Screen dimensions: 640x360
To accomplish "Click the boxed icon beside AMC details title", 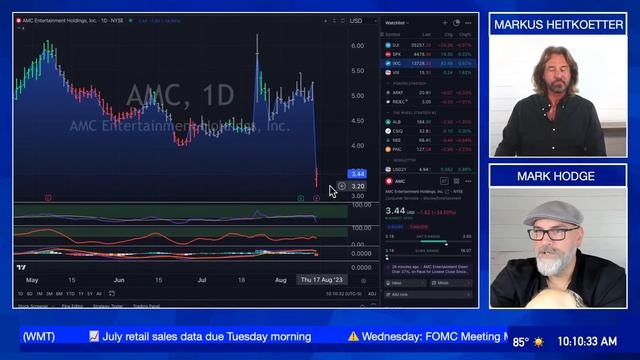I will coord(444,181).
